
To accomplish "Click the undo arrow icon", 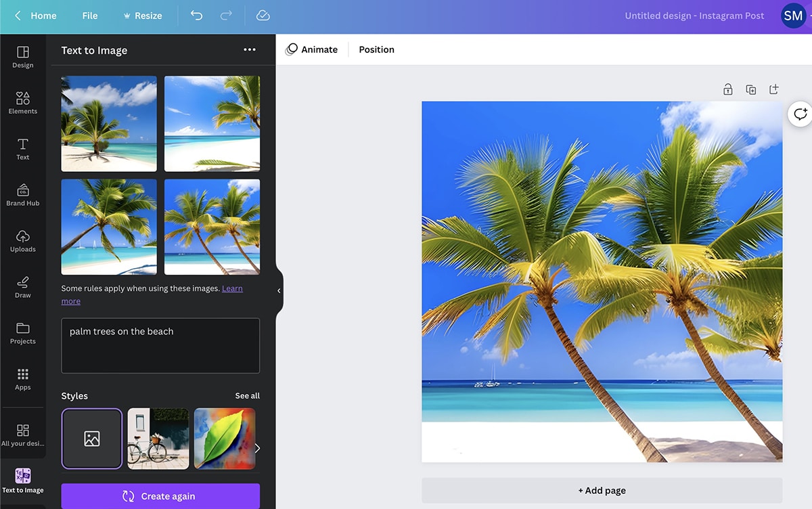I will 196,16.
